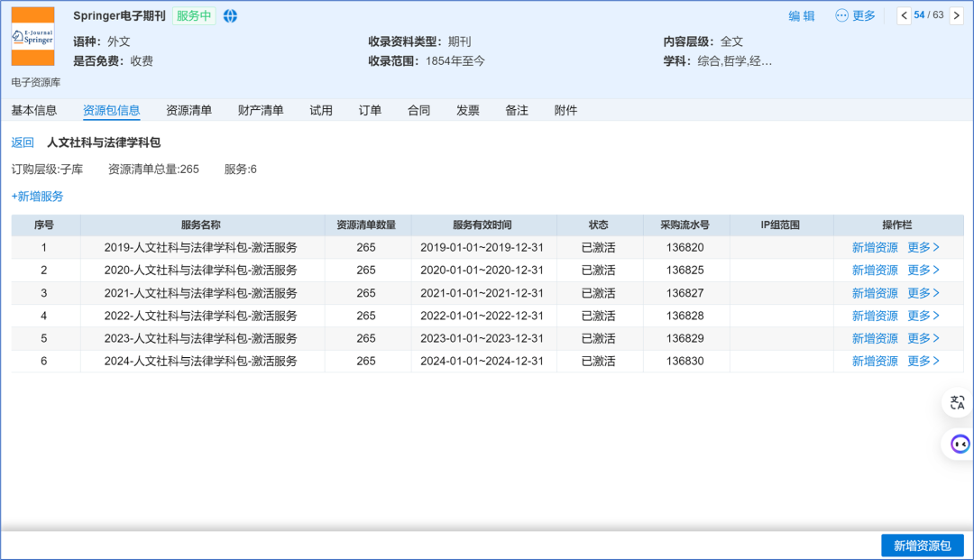Click 新增资源 for the 2019 service row
The height and width of the screenshot is (560, 974).
875,248
